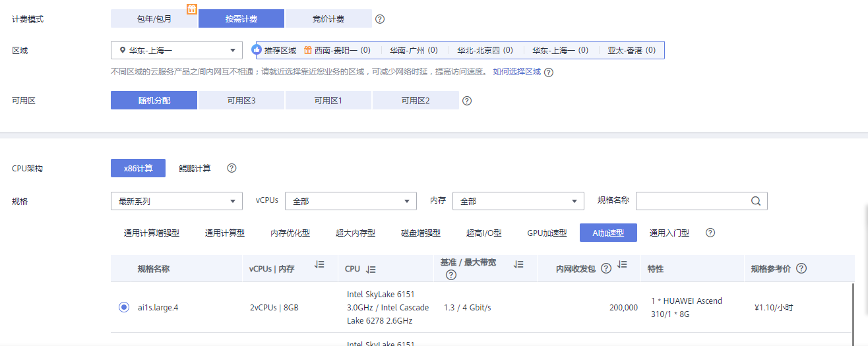Open the 区域 dropdown showing 华东-上海一
This screenshot has height=346, width=868.
coord(177,50)
